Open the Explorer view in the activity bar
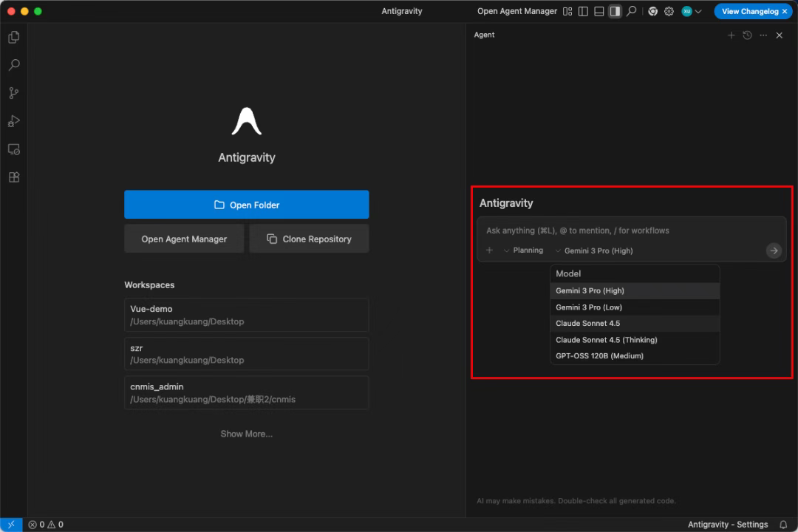Image resolution: width=798 pixels, height=532 pixels. tap(14, 37)
